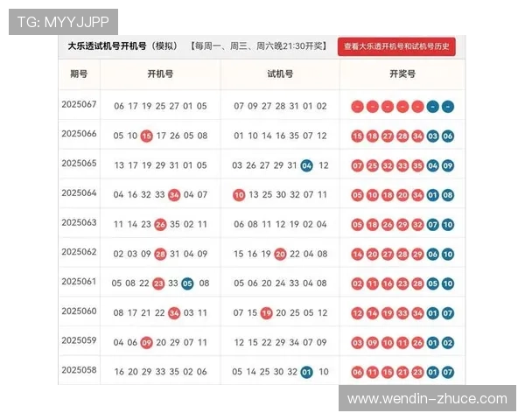
Task: Click period number 2025063
Action: 79,222
